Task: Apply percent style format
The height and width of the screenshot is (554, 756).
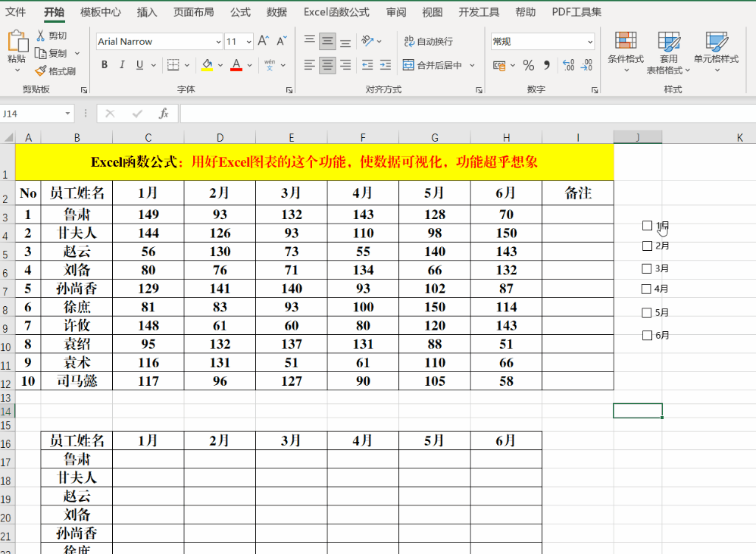Action: tap(529, 65)
